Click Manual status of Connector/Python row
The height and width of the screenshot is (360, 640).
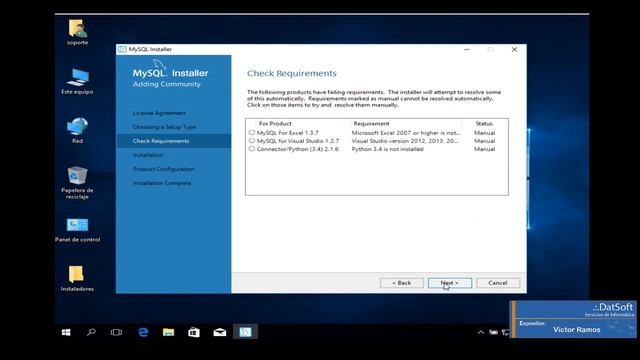484,149
